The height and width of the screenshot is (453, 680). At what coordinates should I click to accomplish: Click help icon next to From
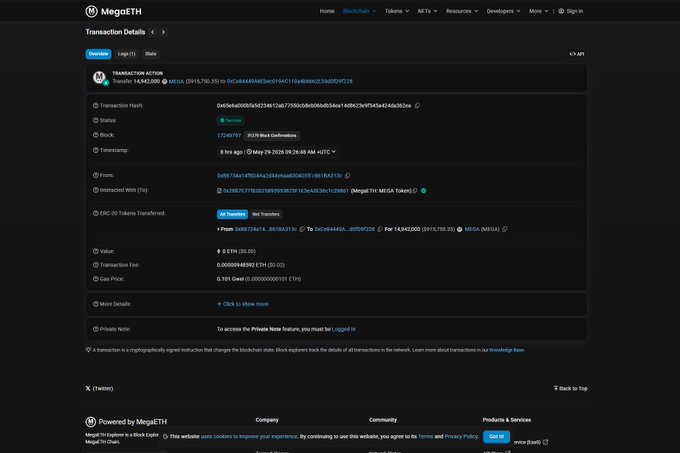pos(95,175)
